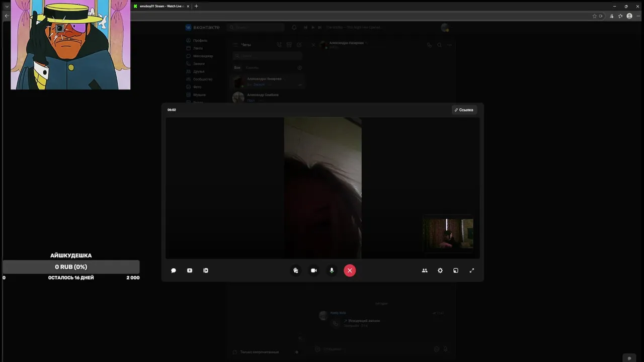Copy the call link via Ссылка
The height and width of the screenshot is (362, 644).
click(x=464, y=110)
